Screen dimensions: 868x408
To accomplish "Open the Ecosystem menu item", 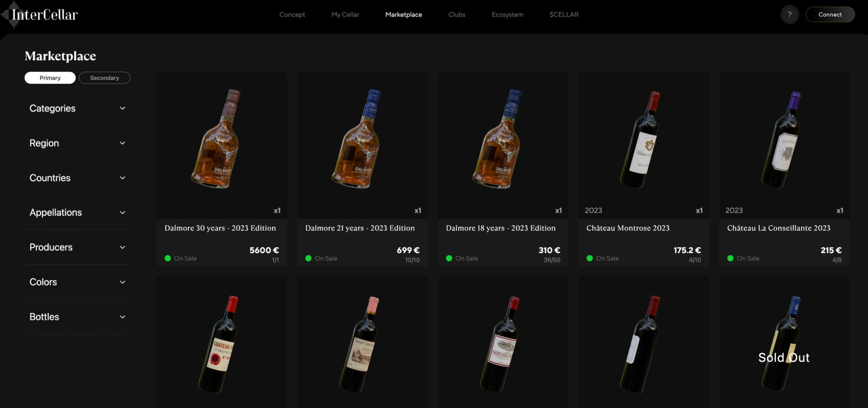I will point(507,15).
